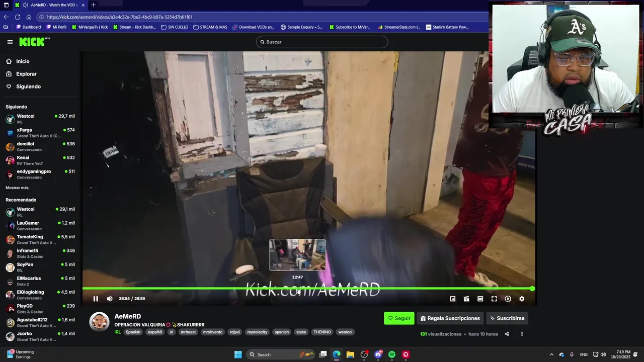Open Explorar in sidebar
Viewport: 644px width, 362px height.
(26, 74)
